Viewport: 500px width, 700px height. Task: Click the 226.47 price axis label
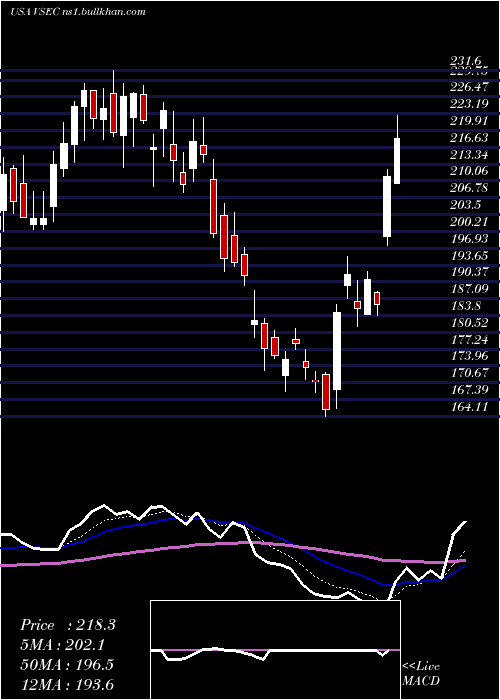coord(469,87)
